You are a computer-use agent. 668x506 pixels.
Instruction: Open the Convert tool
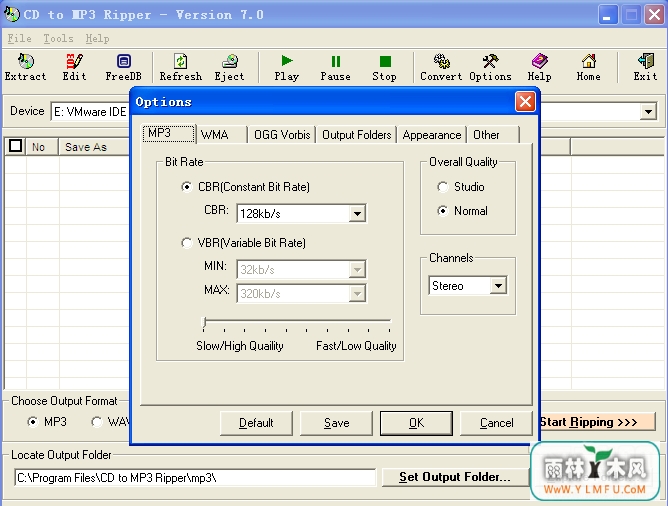pyautogui.click(x=441, y=67)
